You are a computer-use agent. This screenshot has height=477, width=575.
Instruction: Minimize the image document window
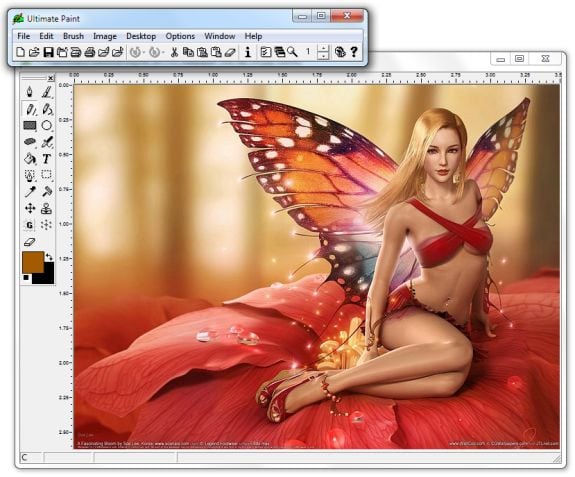(501, 59)
